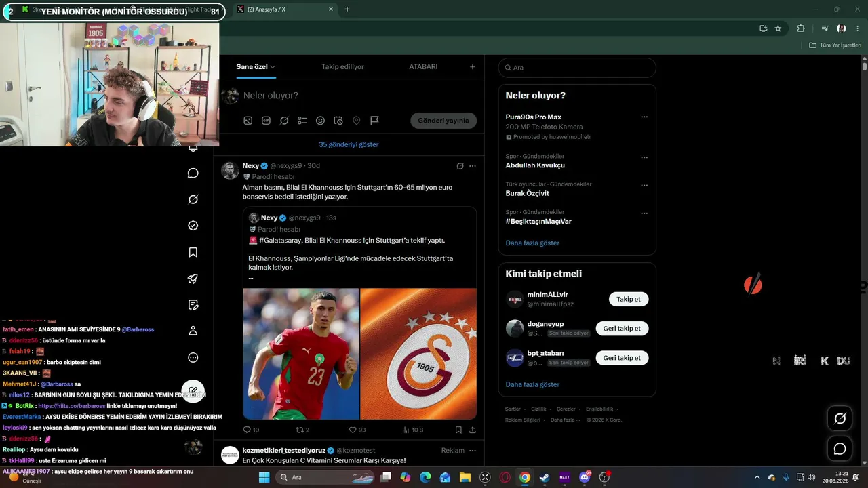This screenshot has width=868, height=488.
Task: Insert a GIF into the post
Action: (x=266, y=121)
